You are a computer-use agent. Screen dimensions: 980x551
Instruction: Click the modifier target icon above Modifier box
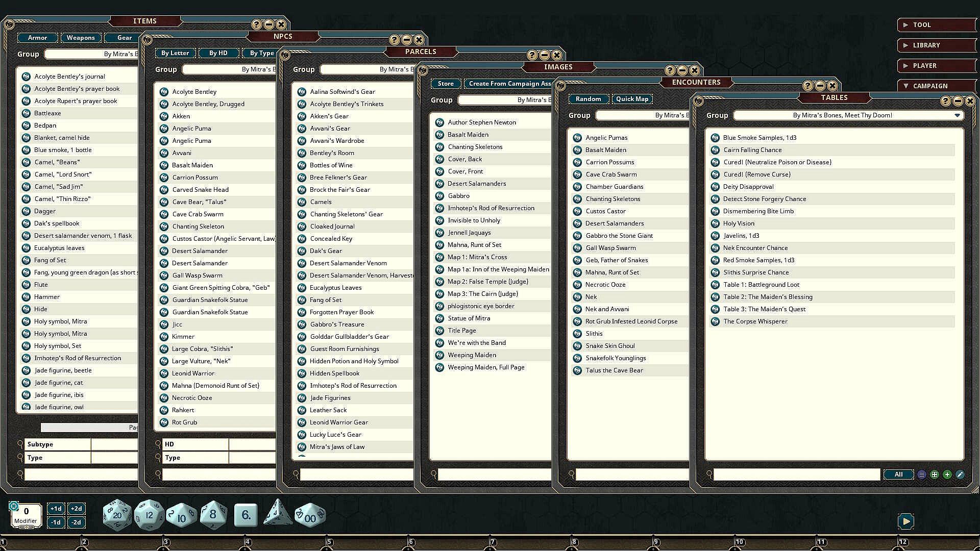pos(14,506)
